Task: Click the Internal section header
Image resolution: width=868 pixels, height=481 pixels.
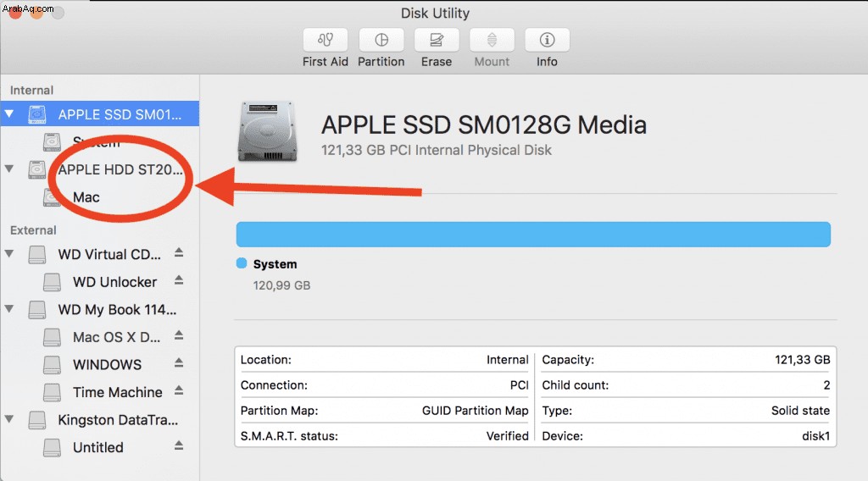Action: [31, 90]
